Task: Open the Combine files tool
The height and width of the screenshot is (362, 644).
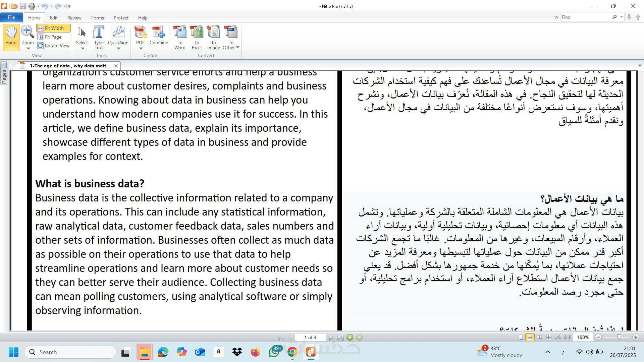Action: [x=159, y=35]
